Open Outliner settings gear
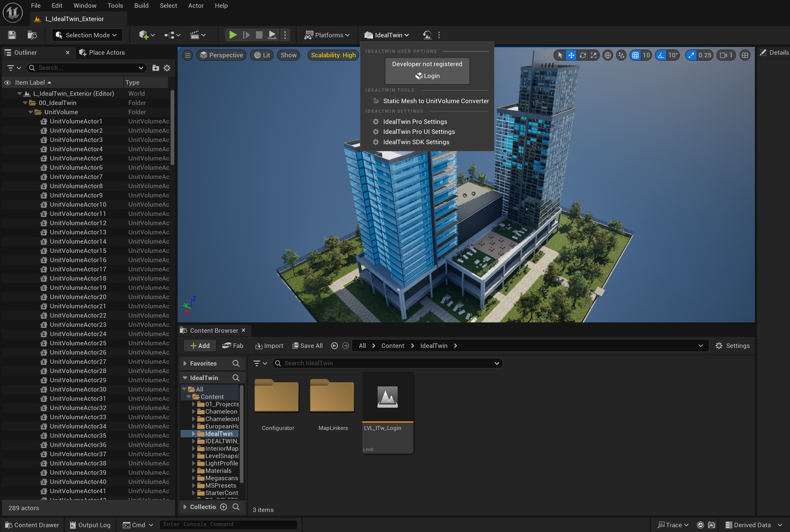This screenshot has height=532, width=790. (167, 68)
